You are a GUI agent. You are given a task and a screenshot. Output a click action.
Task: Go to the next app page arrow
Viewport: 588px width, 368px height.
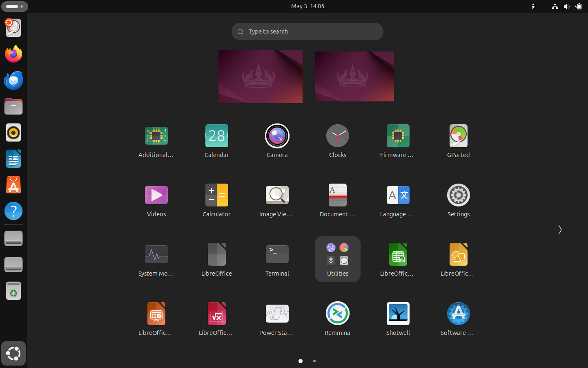coord(560,230)
